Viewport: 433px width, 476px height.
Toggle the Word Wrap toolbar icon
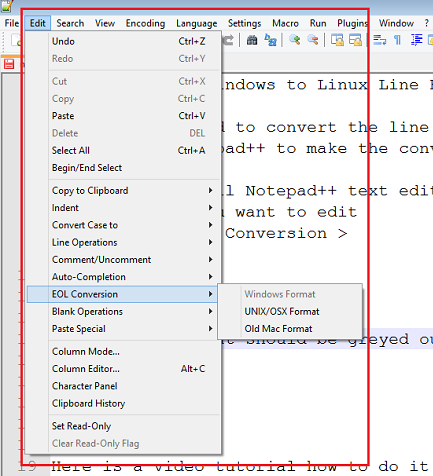tap(379, 40)
